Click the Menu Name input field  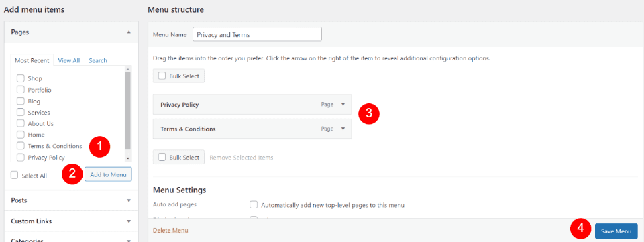[257, 34]
